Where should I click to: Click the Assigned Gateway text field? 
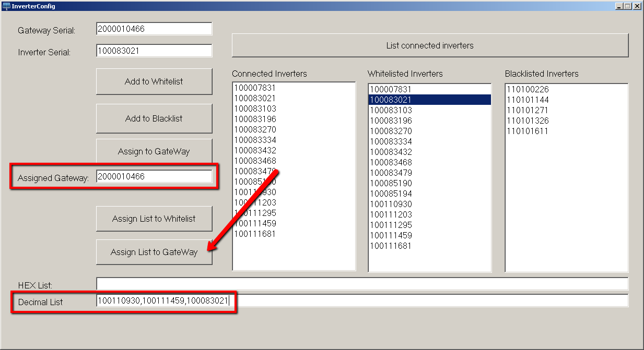154,176
